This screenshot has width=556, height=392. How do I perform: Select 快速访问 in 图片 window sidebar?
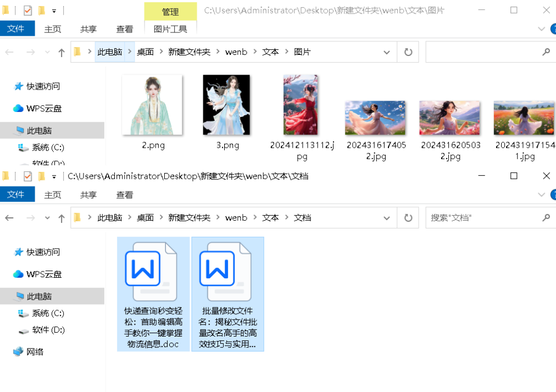coord(43,86)
